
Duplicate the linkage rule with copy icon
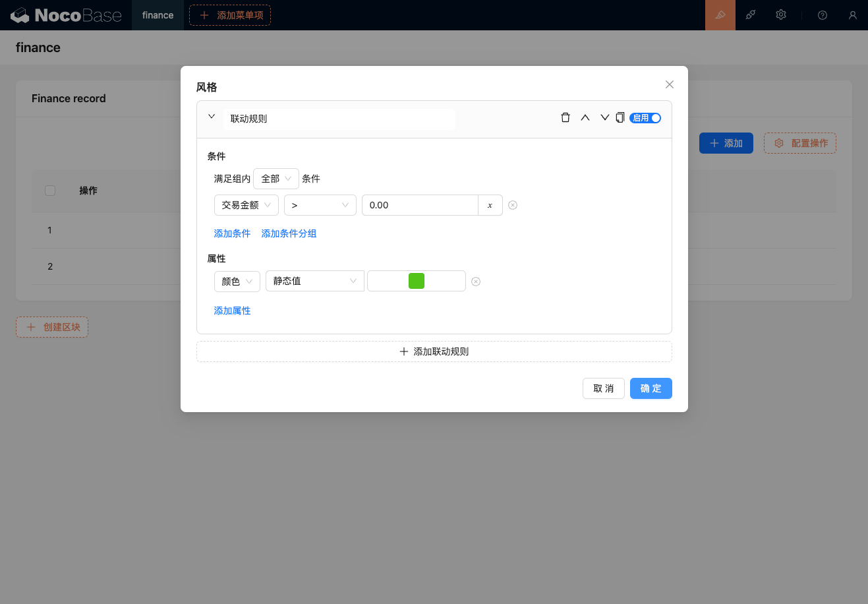(x=620, y=118)
